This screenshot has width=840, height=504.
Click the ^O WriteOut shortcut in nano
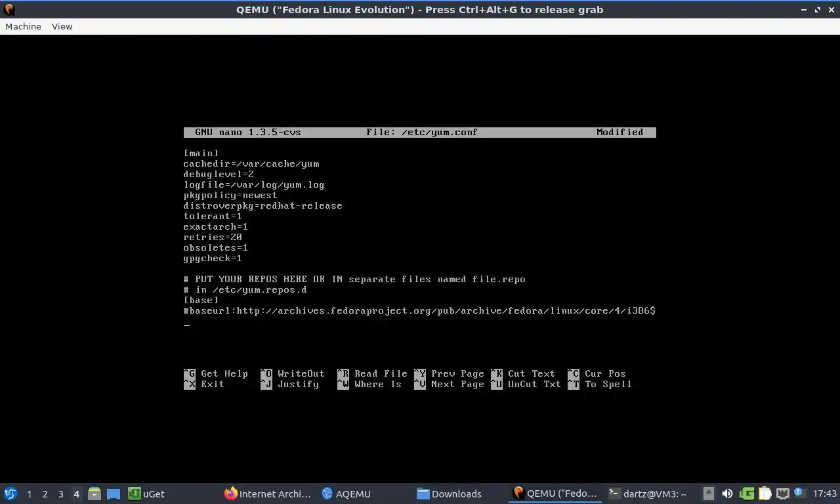pos(293,373)
